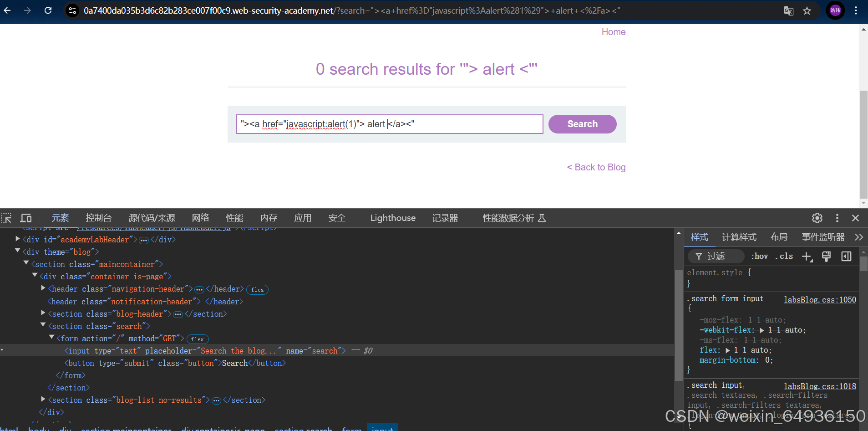Show more style pane tabs chevron

click(x=859, y=237)
